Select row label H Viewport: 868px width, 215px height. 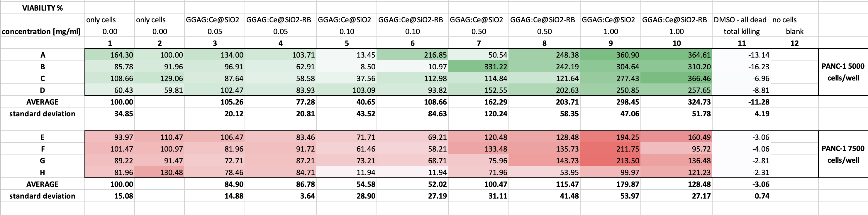tap(43, 172)
